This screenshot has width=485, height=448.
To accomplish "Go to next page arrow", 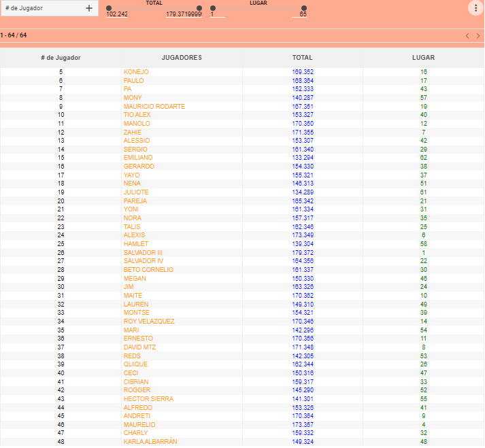I will [478, 36].
